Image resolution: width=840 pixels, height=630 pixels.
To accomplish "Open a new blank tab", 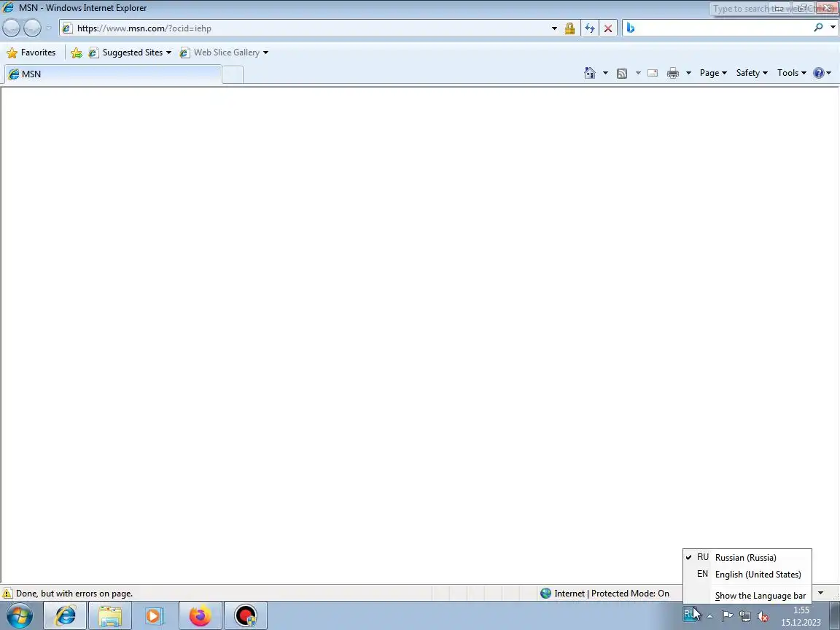I will tap(233, 74).
